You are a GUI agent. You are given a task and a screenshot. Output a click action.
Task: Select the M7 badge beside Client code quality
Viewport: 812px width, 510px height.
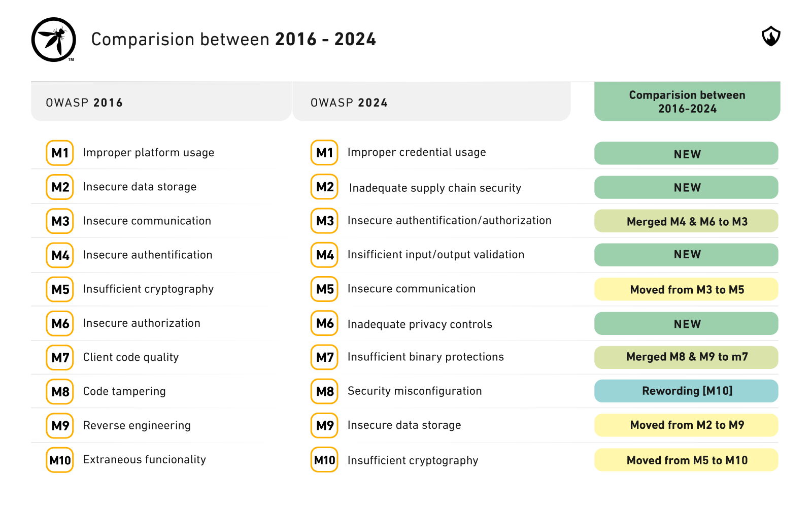tap(60, 357)
